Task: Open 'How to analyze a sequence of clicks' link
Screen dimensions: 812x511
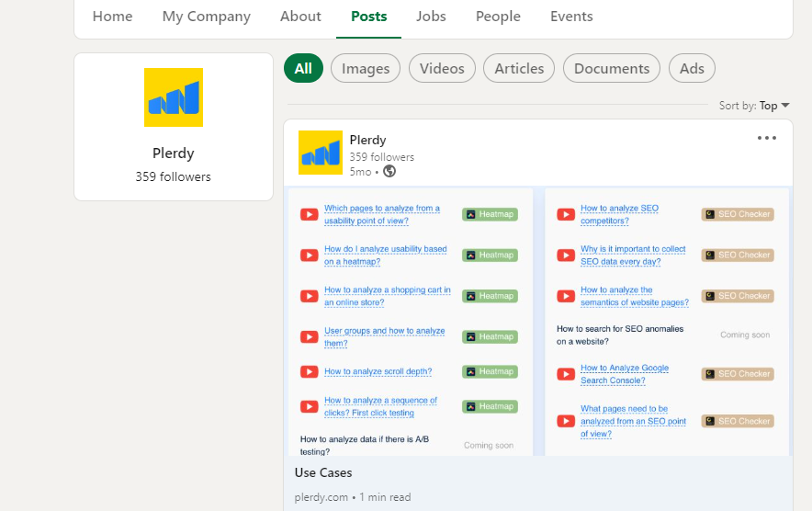Action: point(380,407)
